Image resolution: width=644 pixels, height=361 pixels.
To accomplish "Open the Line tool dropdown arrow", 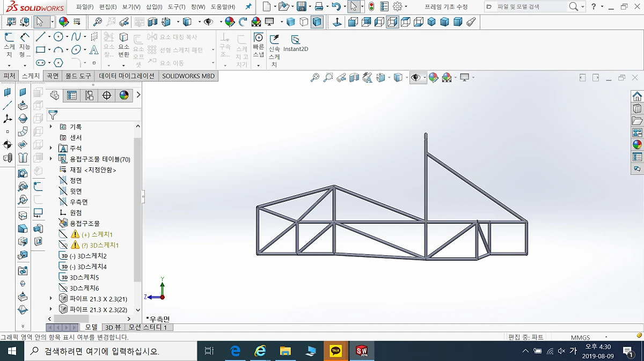I will [x=49, y=37].
